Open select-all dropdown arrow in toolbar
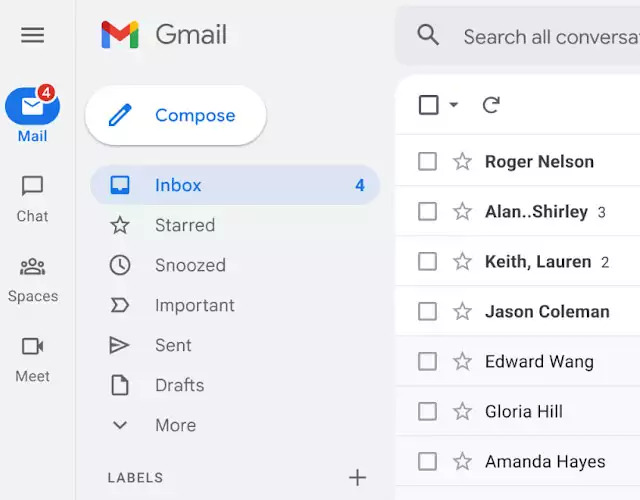Screen dimensions: 640x500 (x=454, y=105)
